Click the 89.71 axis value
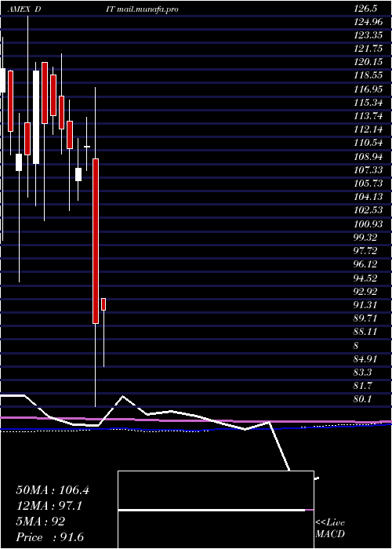 pos(365,318)
